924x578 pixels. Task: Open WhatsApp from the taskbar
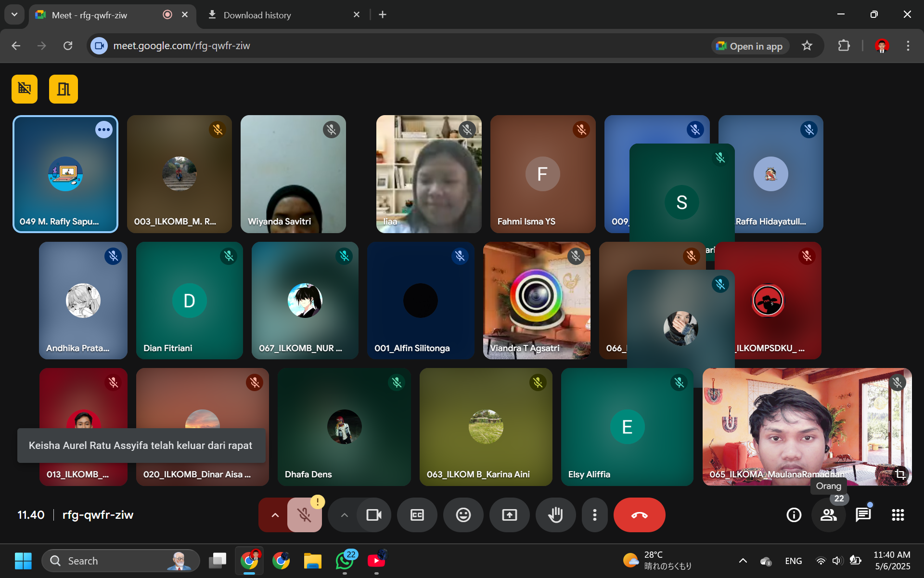pos(345,561)
